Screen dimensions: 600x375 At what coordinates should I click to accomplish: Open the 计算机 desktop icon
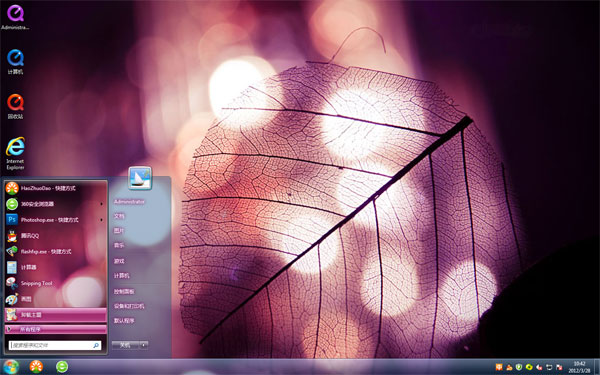coord(15,61)
